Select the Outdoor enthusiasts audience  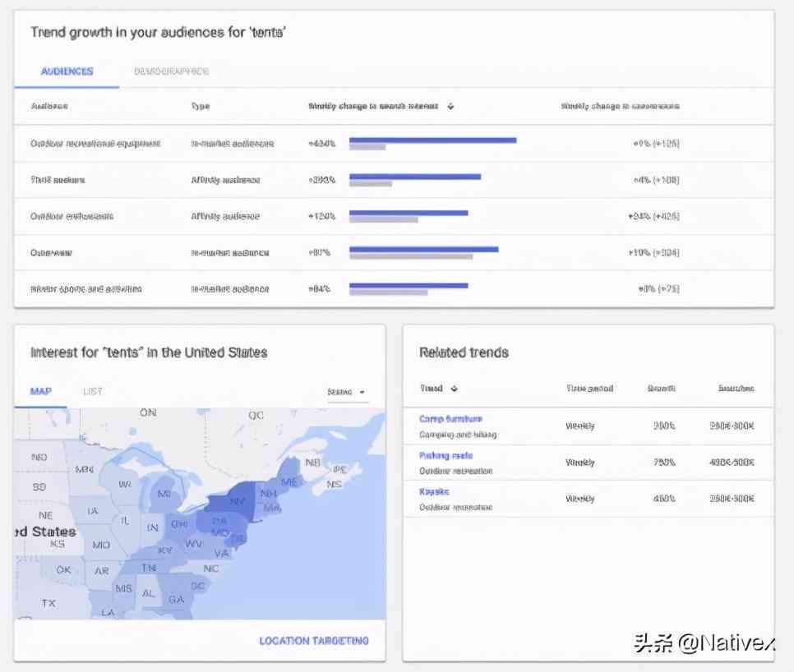pyautogui.click(x=72, y=217)
